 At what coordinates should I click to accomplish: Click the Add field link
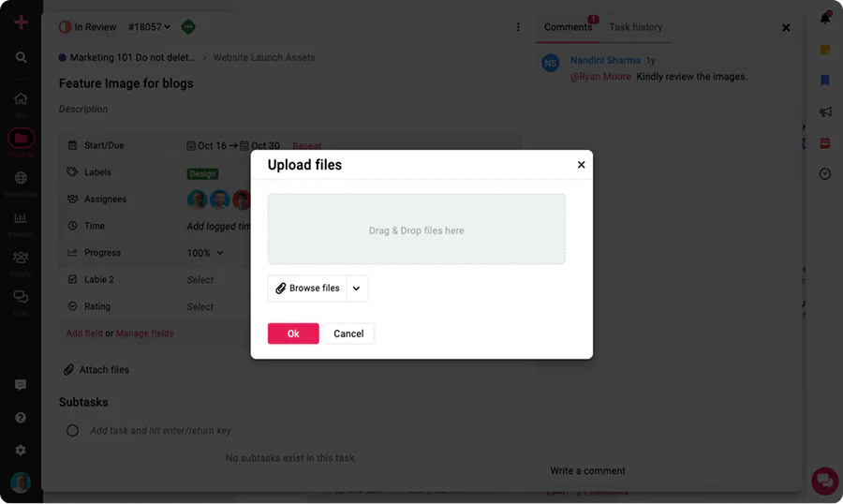pos(84,334)
